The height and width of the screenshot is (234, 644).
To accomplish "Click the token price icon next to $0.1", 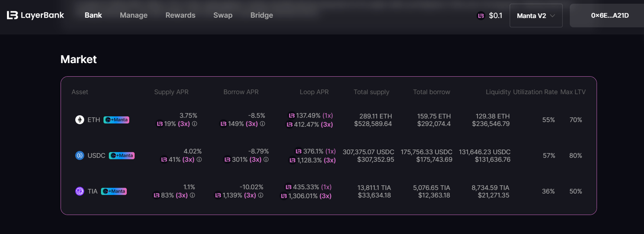I will click(481, 16).
